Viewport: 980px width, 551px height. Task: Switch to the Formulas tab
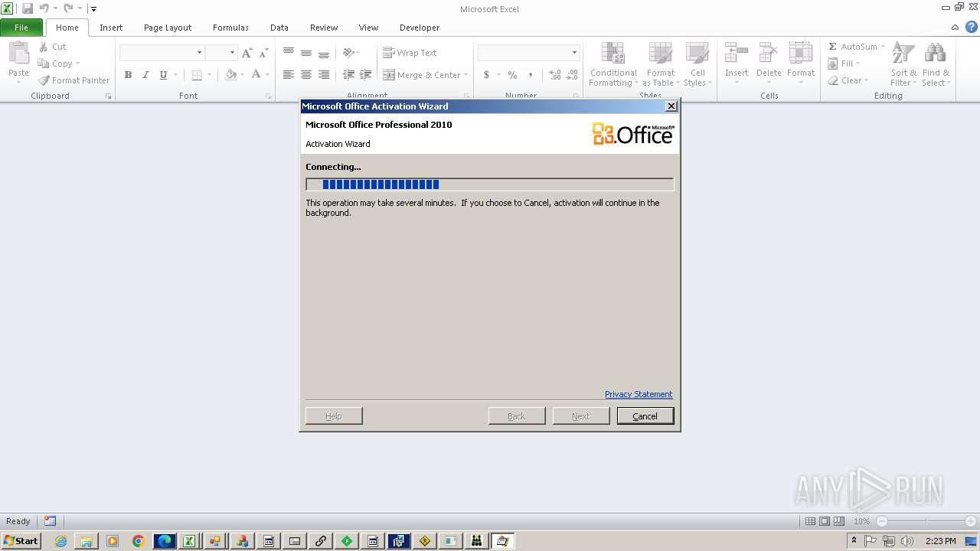tap(230, 28)
